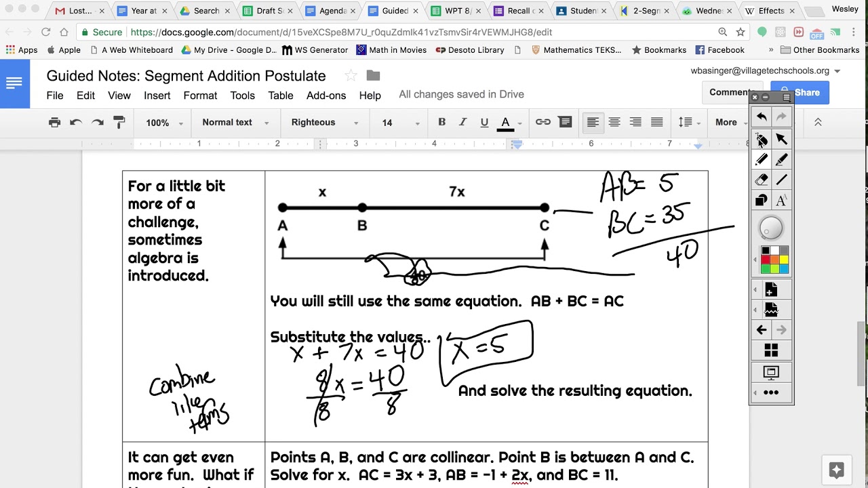Open the Format menu
Image resolution: width=868 pixels, height=488 pixels.
[200, 96]
